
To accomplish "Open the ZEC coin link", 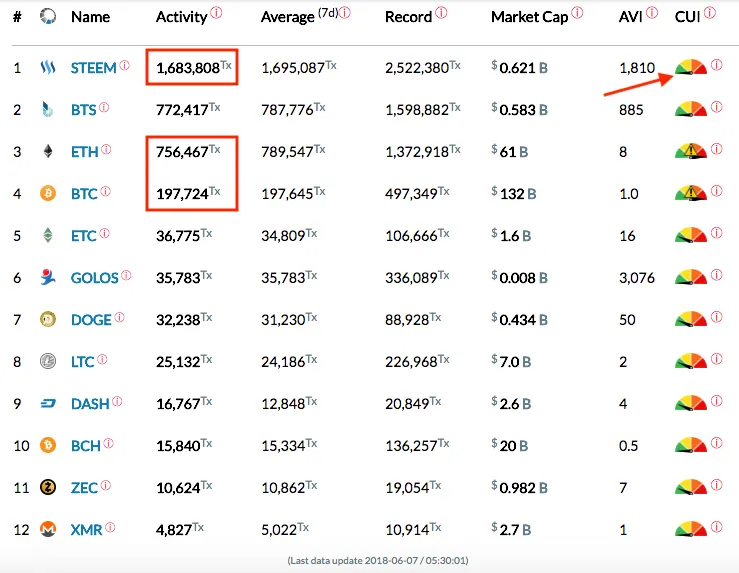I will point(84,488).
